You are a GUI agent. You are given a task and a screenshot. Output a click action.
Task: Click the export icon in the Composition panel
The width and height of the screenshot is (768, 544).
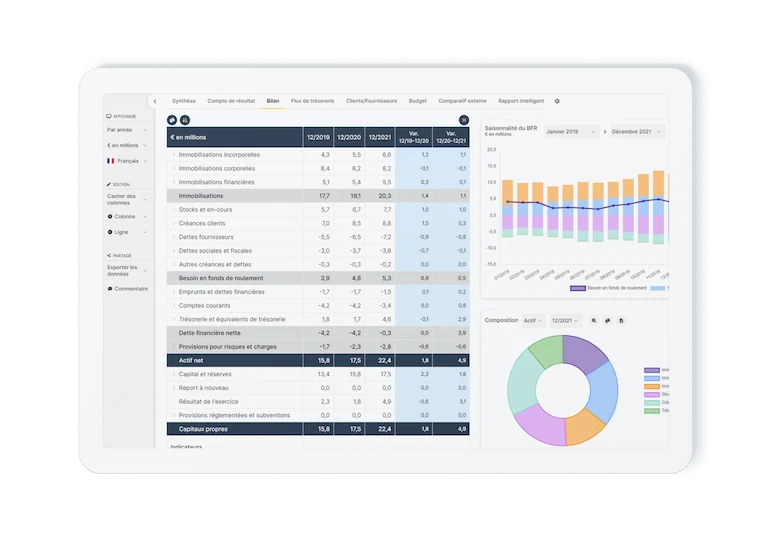[621, 320]
